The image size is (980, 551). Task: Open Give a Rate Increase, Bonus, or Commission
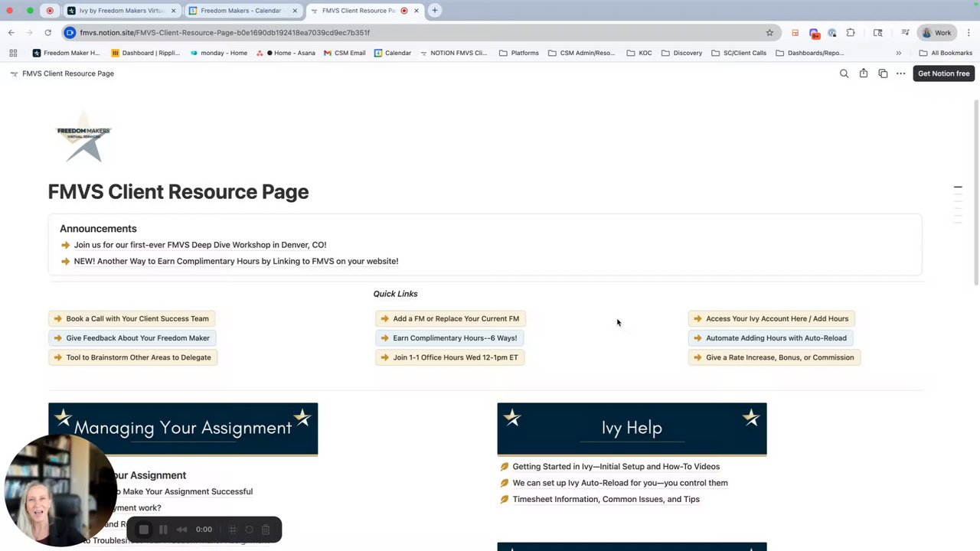pyautogui.click(x=774, y=357)
